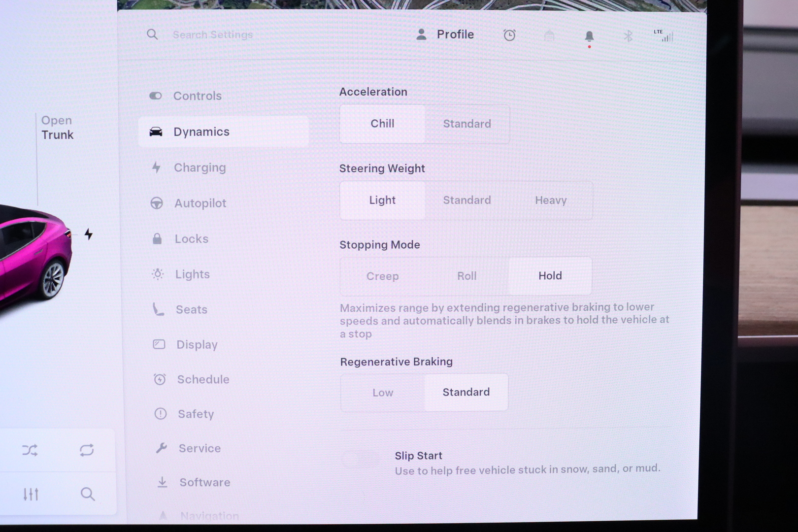Tap the Bluetooth icon
798x532 pixels.
pyautogui.click(x=628, y=36)
